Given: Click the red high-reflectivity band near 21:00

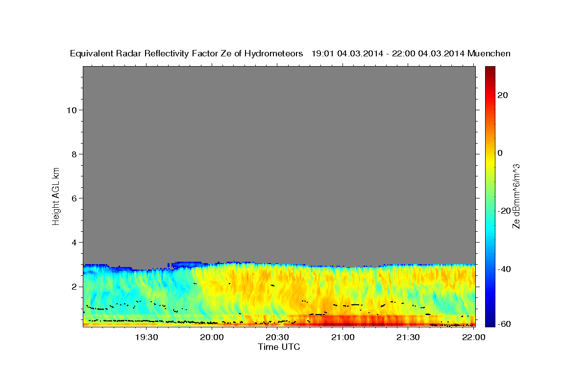Looking at the screenshot, I should coord(353,321).
